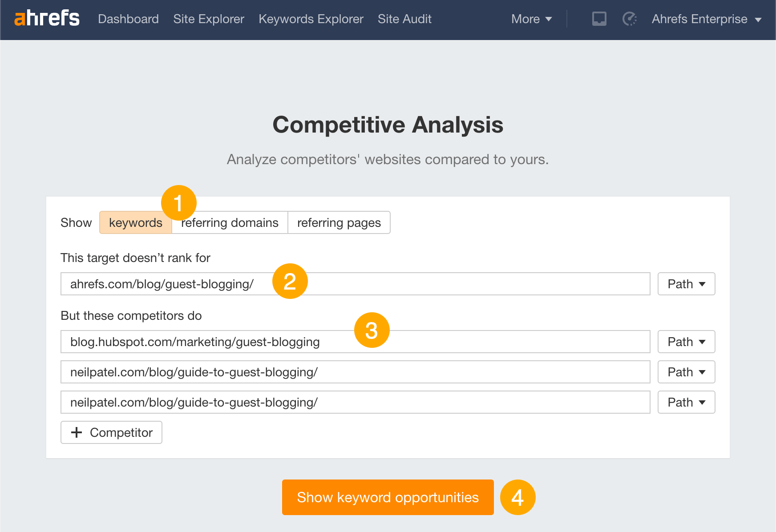Edit the ahrefs.com/blog/guest-blogging/ target field
776x532 pixels.
click(x=356, y=284)
